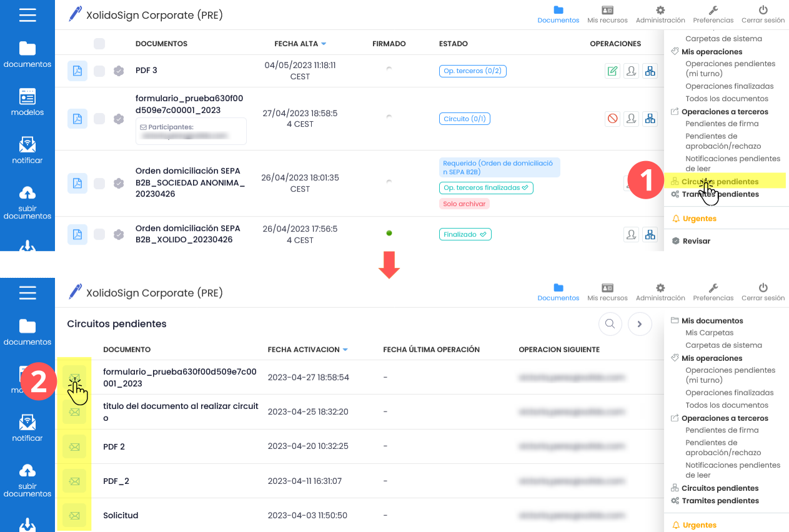Click the verification badge beside PDF 3
789x532 pixels.
point(119,71)
